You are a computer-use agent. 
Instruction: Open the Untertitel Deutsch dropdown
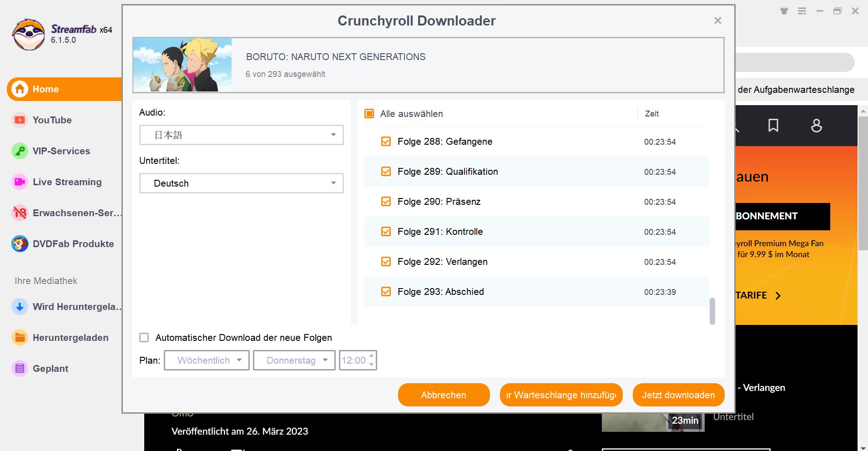tap(241, 183)
